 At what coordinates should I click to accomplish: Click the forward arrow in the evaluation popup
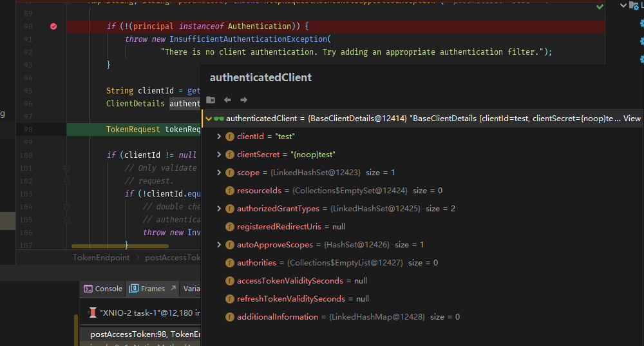click(x=243, y=100)
